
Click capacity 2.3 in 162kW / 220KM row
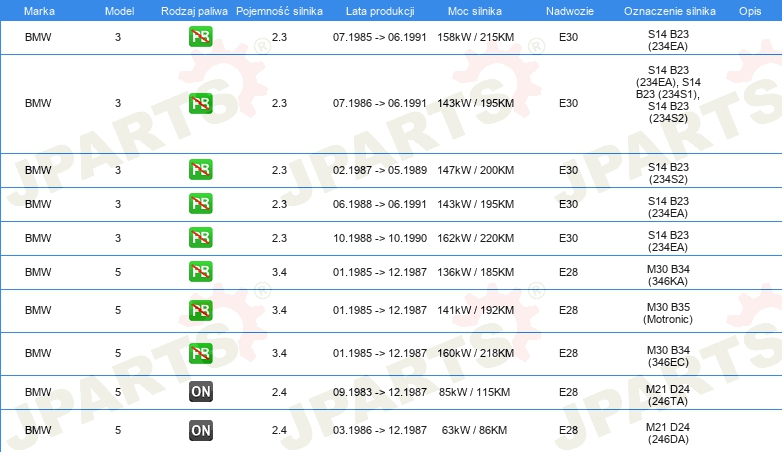coord(279,238)
